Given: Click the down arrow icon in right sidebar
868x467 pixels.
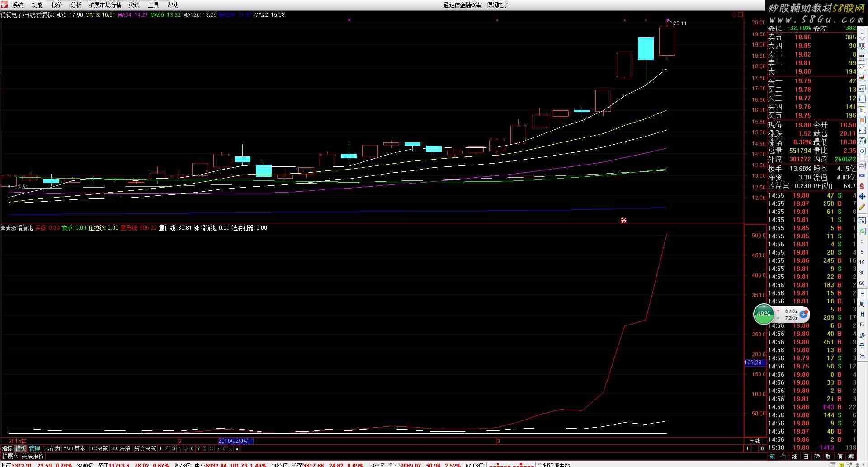Looking at the screenshot, I should (862, 38).
